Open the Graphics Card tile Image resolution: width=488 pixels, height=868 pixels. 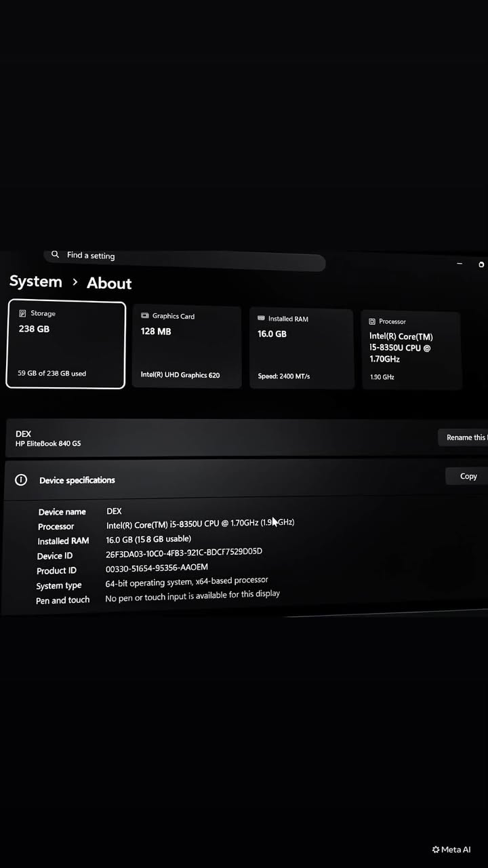coord(186,347)
